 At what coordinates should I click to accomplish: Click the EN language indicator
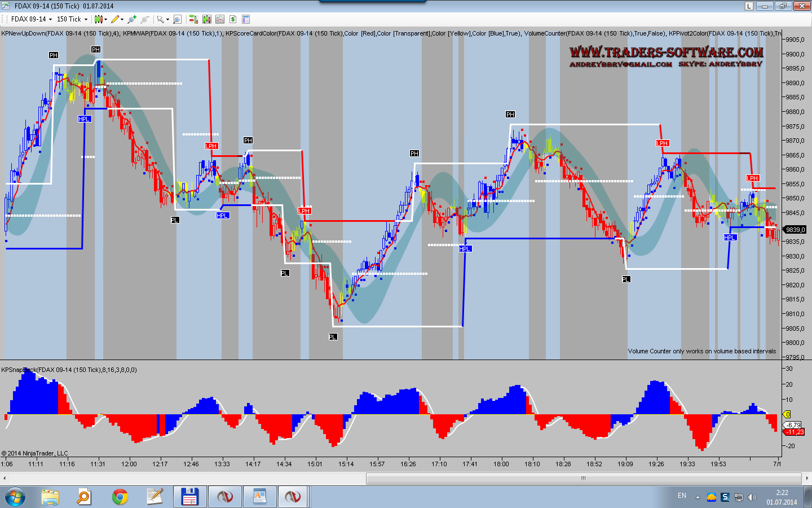[682, 496]
